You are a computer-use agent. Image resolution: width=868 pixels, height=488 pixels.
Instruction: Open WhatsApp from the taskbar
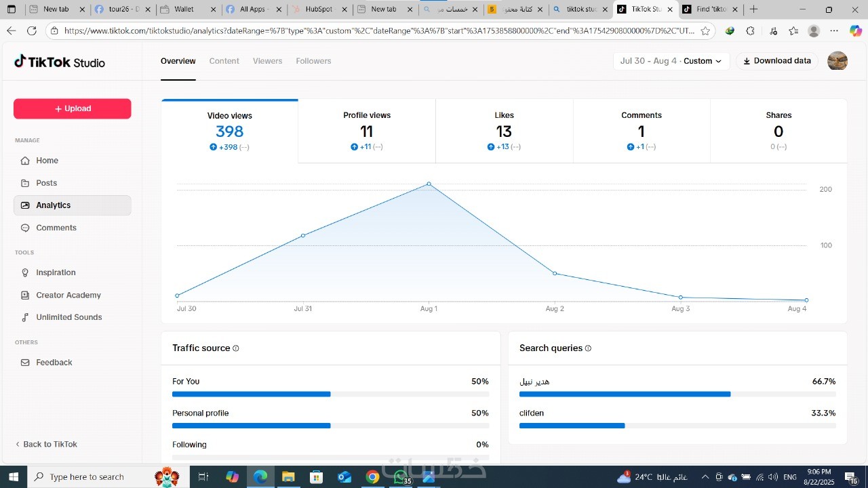400,477
